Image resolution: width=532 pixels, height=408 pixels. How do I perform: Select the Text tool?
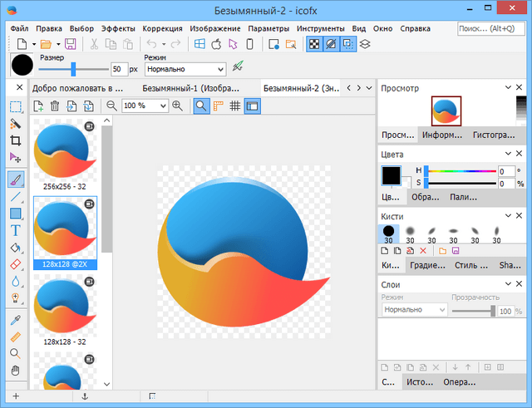[x=16, y=230]
